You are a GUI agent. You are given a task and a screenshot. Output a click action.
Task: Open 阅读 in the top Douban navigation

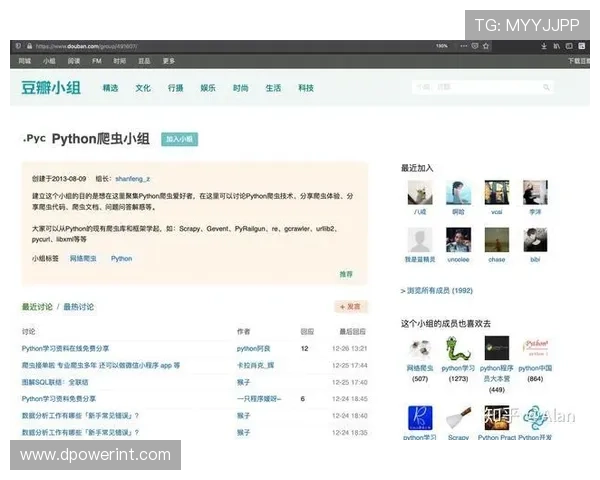(x=73, y=61)
